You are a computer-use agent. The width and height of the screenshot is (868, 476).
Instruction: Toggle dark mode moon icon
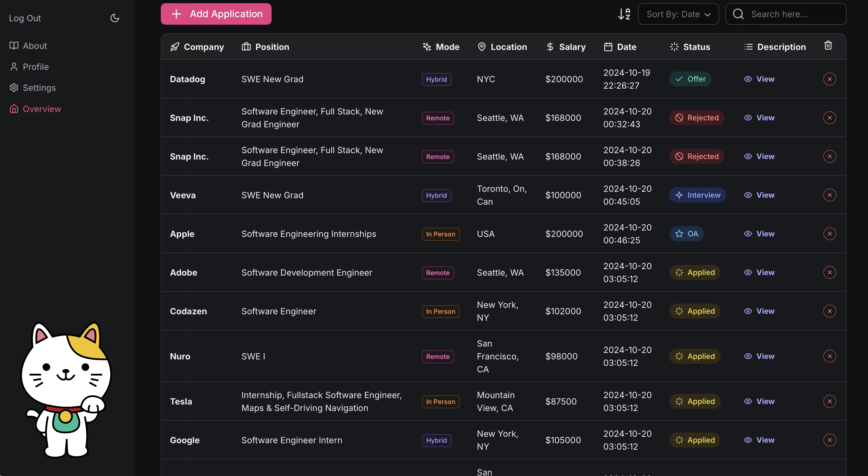(115, 18)
